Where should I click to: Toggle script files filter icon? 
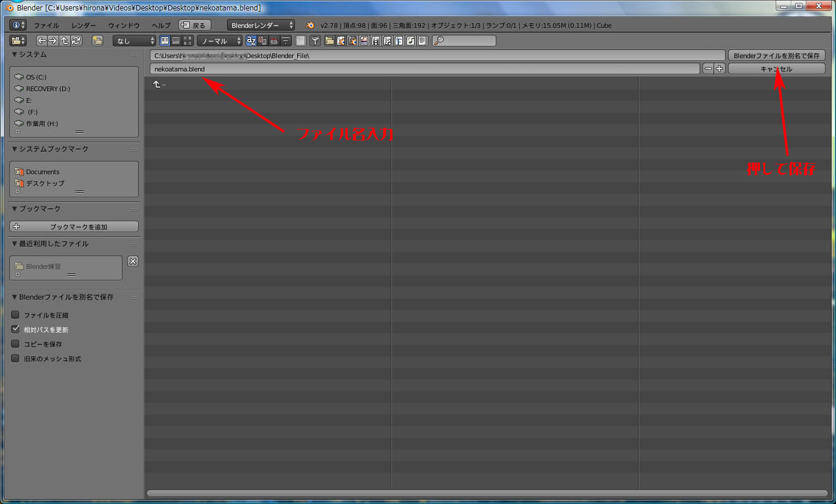[387, 41]
